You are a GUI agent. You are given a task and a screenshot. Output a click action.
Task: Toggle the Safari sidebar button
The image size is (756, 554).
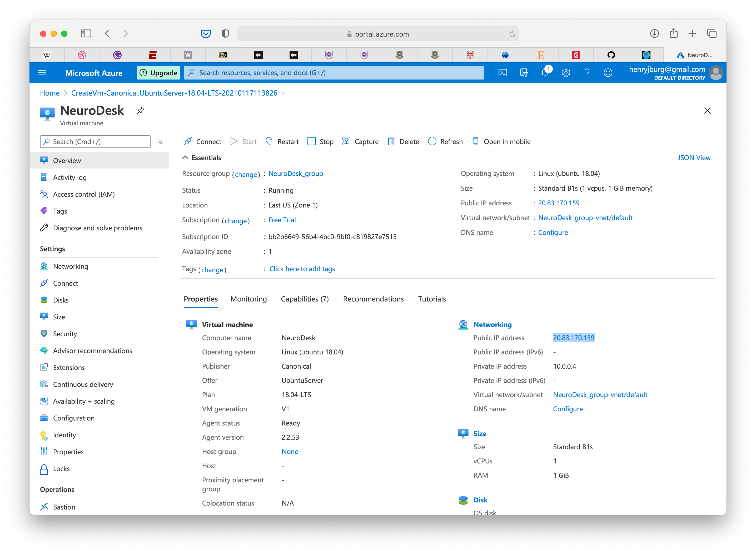(x=86, y=33)
